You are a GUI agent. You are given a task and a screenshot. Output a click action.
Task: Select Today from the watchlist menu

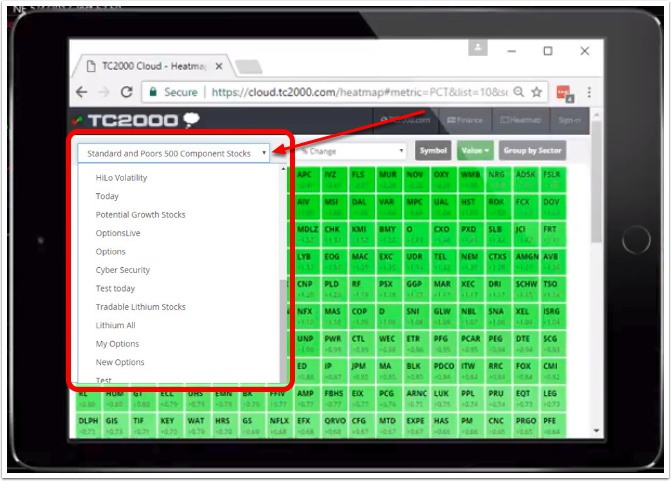tap(107, 196)
